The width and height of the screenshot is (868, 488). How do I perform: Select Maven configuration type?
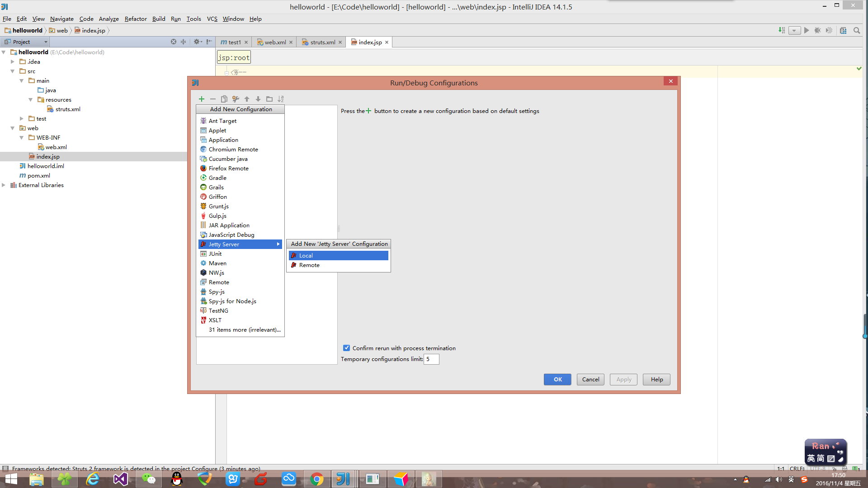240,263
